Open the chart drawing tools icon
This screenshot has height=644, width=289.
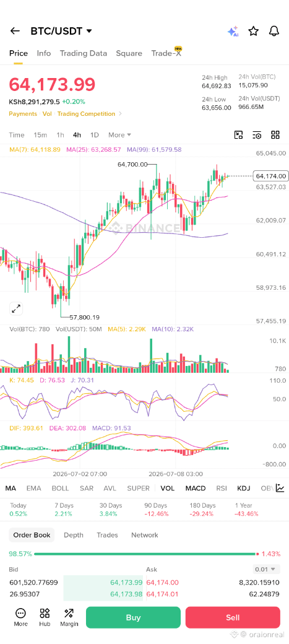point(238,135)
